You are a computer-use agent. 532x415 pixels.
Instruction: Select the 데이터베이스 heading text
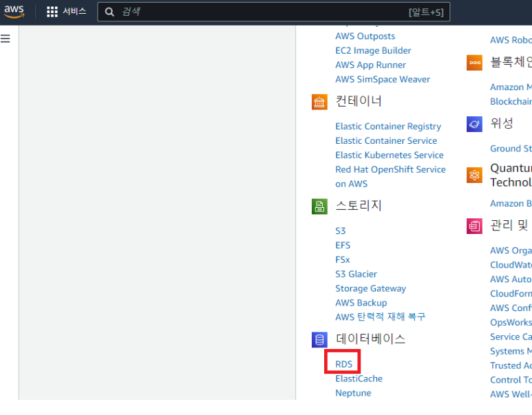tap(370, 339)
